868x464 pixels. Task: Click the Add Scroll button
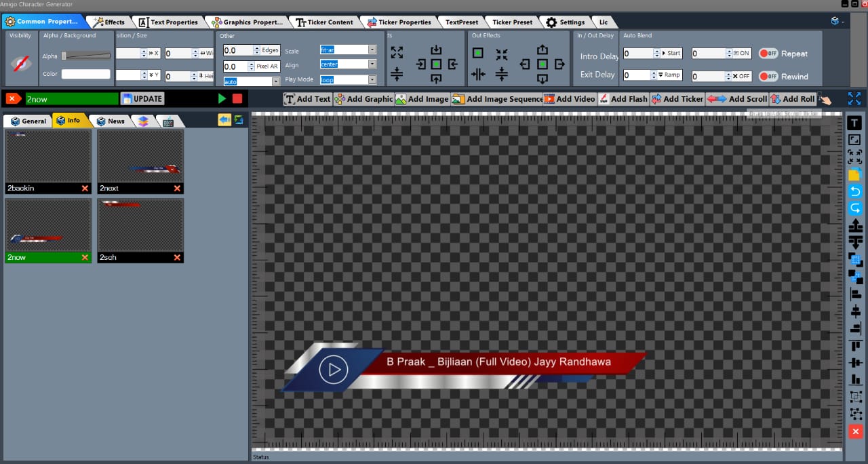pos(738,99)
